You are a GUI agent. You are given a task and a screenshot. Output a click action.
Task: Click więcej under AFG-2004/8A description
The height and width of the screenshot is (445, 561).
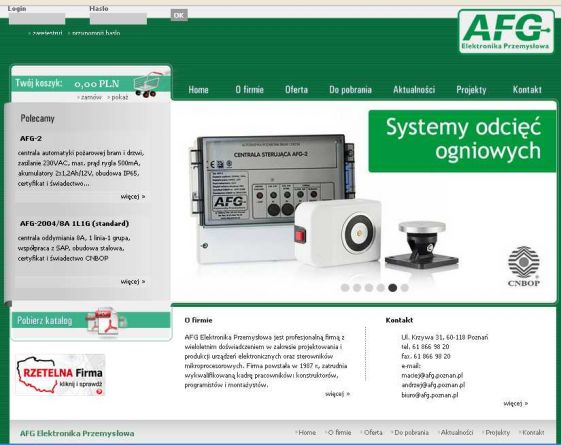(x=133, y=282)
